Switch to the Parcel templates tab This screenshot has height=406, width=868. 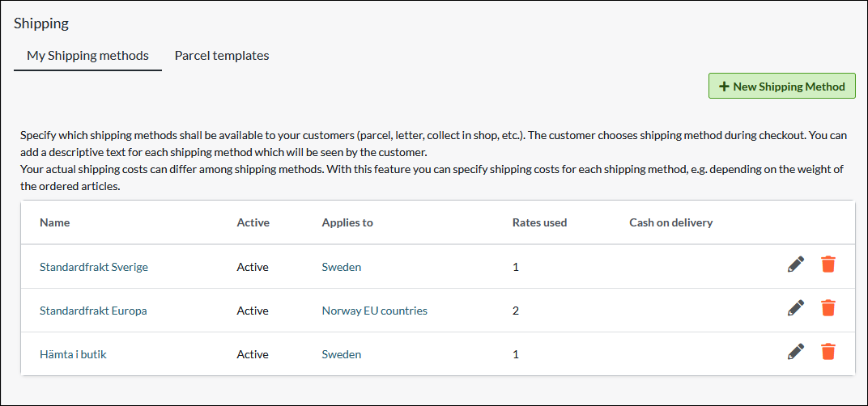coord(222,56)
